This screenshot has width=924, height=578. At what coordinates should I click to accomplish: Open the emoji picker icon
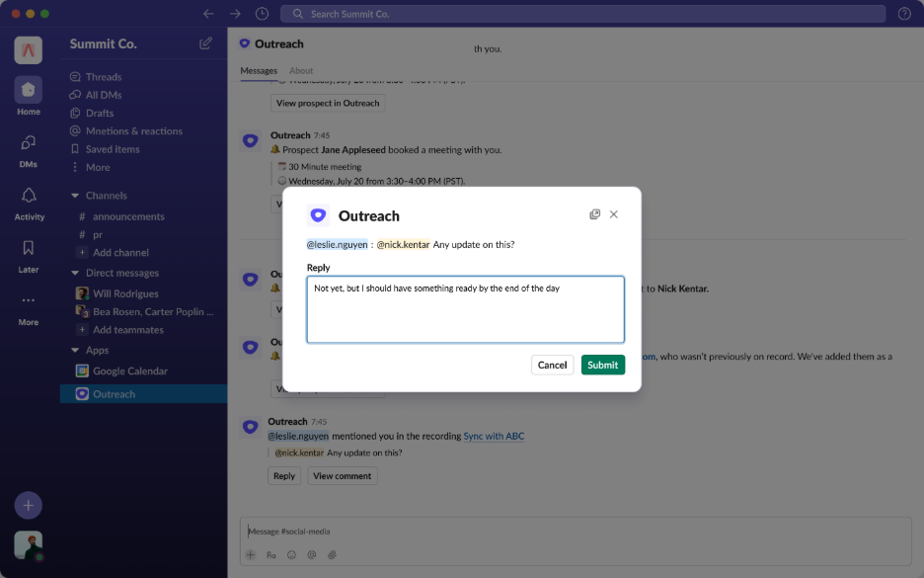(291, 555)
